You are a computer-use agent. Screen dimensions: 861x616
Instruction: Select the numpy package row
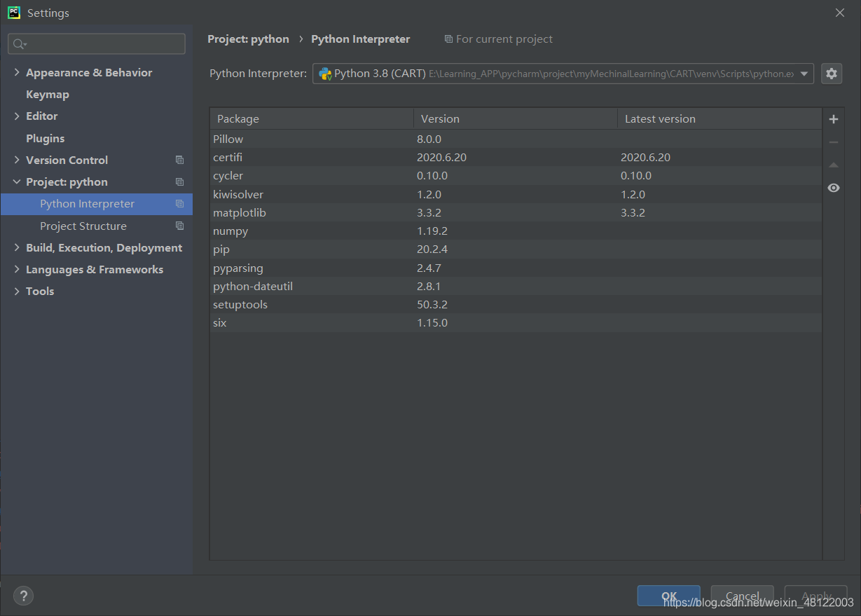coord(516,231)
